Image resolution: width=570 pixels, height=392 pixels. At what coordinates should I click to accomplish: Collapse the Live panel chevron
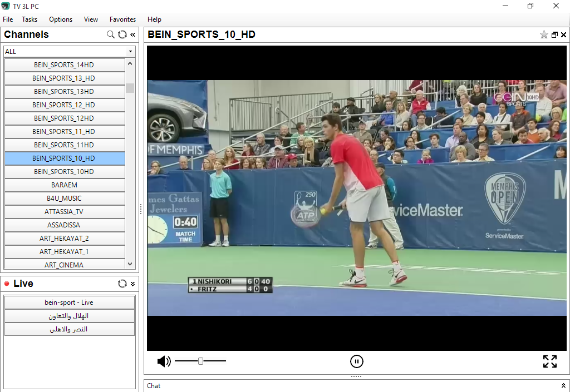tap(132, 284)
